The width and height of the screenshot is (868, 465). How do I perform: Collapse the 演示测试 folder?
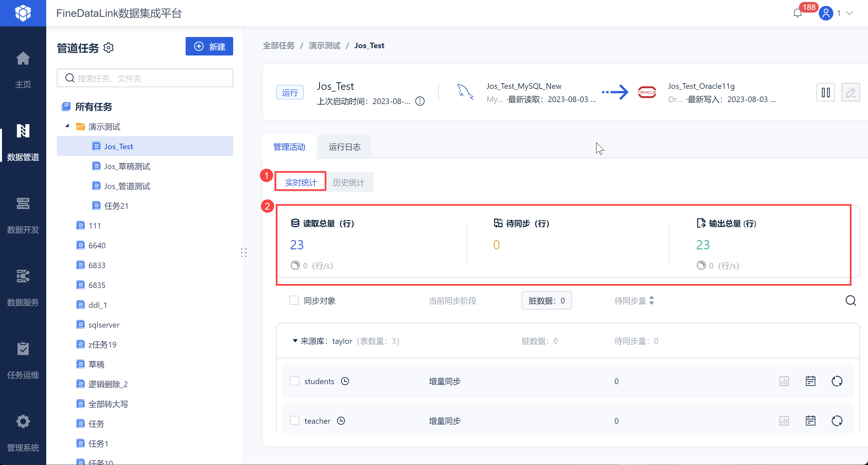coord(67,126)
